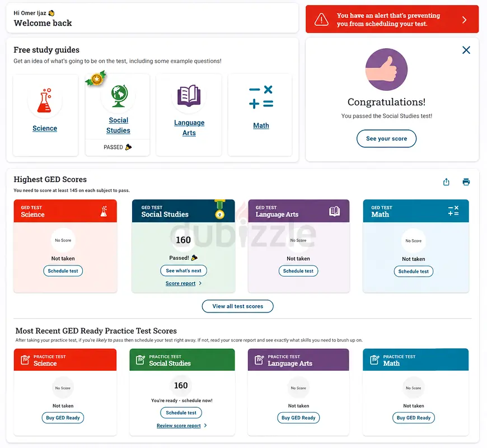This screenshot has width=487, height=448.
Task: Click the GED Test Math card header
Action: click(x=416, y=211)
